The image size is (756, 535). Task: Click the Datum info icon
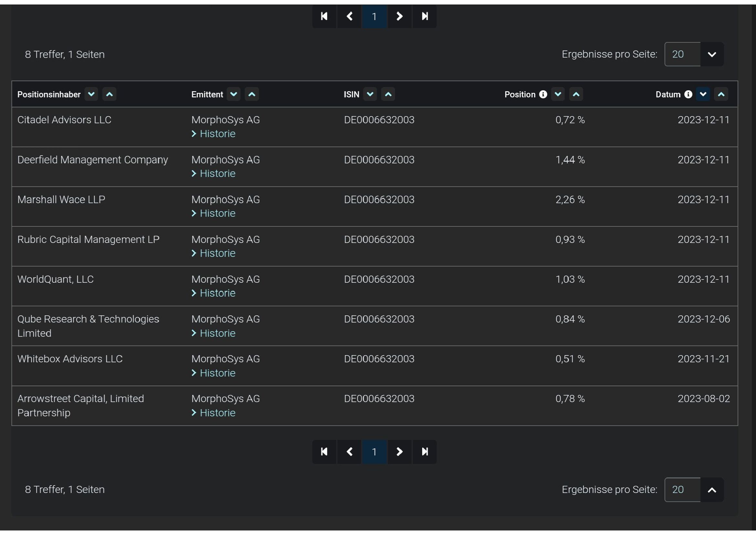pos(688,94)
